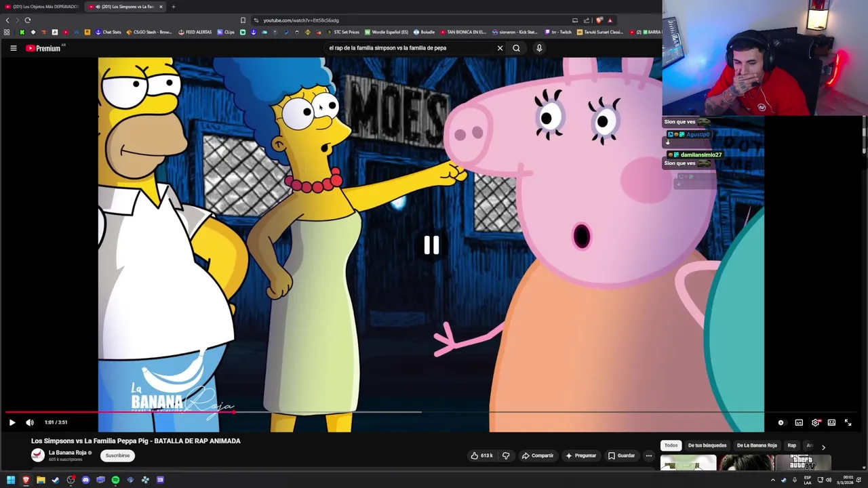Screen dimensions: 868x488
Task: Enter fullscreen from the player controls
Action: [848, 423]
